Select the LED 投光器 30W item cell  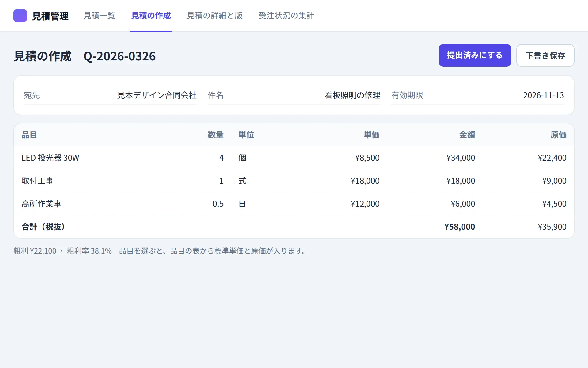click(x=50, y=158)
